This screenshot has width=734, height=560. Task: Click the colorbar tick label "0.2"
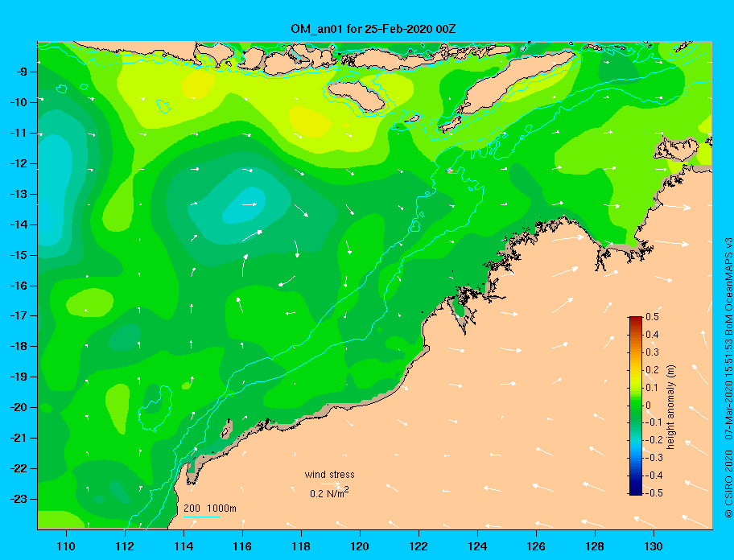pyautogui.click(x=653, y=370)
